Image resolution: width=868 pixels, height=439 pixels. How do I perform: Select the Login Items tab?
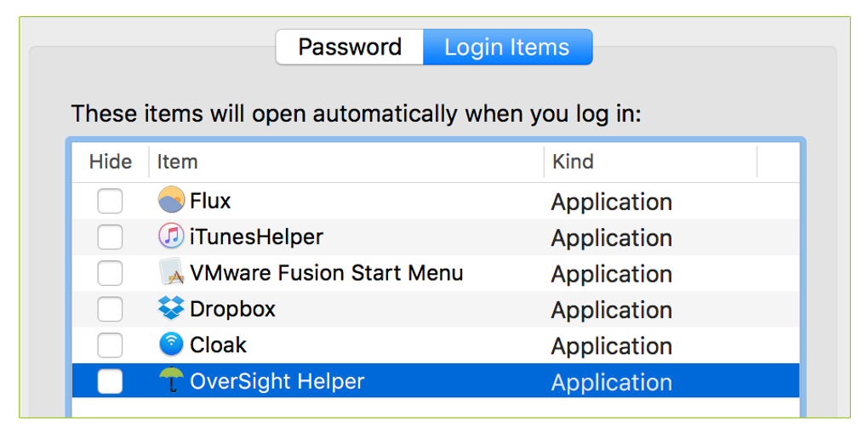[x=507, y=47]
